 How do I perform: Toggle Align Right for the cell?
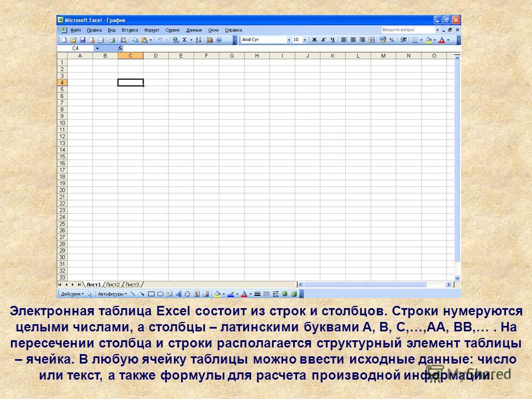(362, 40)
